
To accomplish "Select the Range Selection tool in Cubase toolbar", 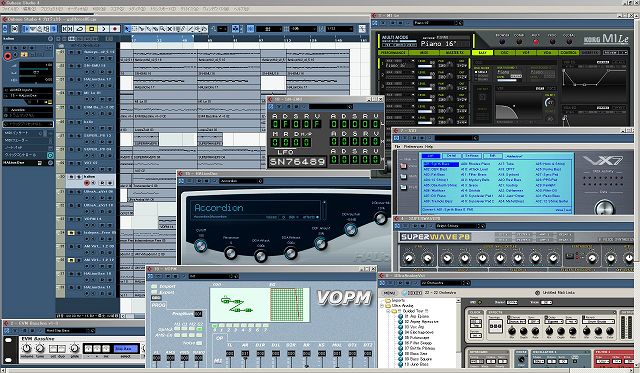I will [134, 29].
